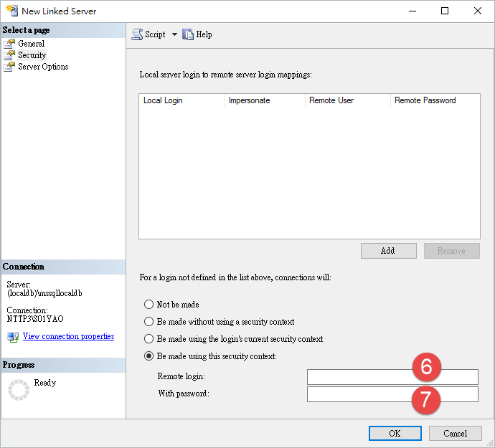The width and height of the screenshot is (495, 448).
Task: Click the NTTP3\S01YAO connection text
Action: pos(35,319)
